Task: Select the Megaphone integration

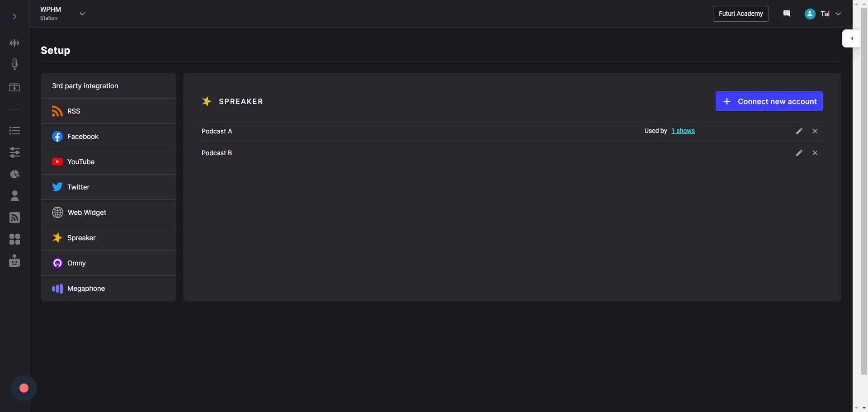Action: click(86, 289)
